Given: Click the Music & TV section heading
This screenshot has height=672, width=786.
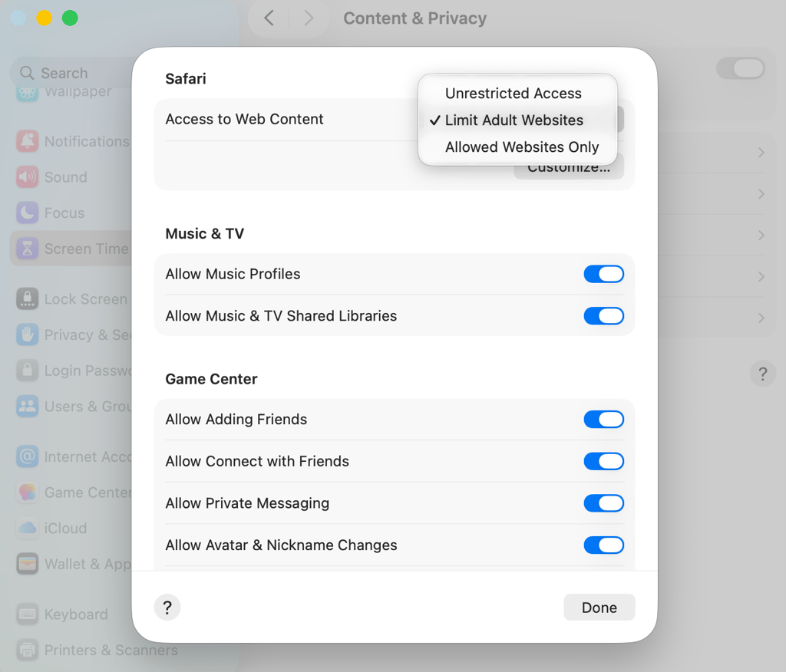Looking at the screenshot, I should point(204,233).
